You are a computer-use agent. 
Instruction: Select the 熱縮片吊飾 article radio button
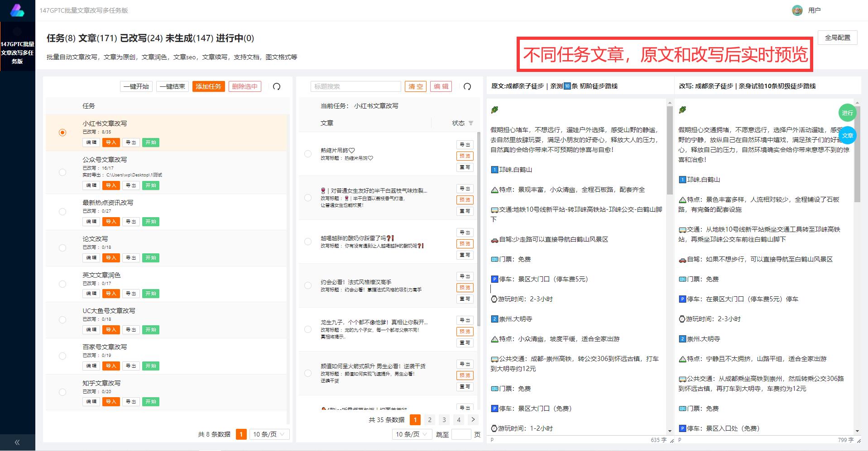coord(308,154)
